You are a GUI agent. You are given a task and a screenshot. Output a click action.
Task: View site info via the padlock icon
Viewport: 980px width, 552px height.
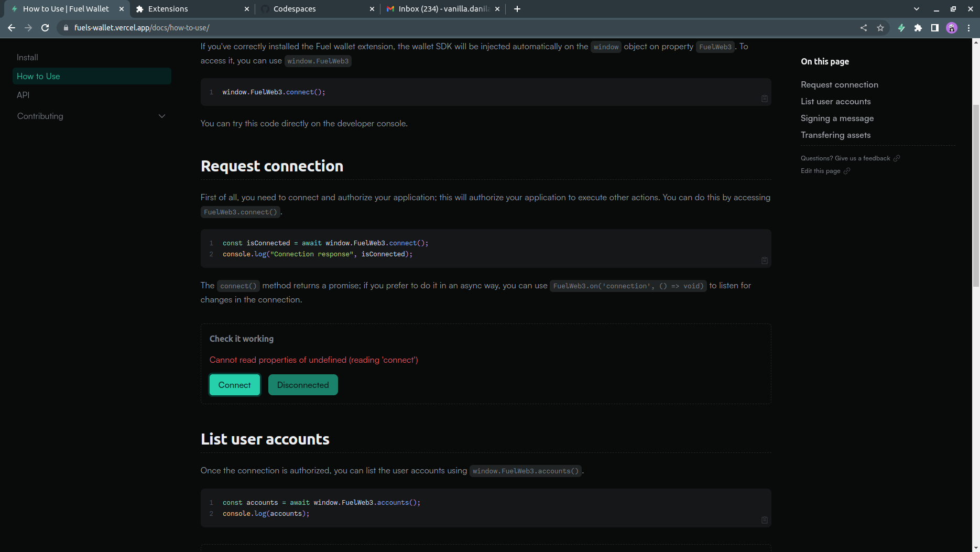pyautogui.click(x=66, y=27)
